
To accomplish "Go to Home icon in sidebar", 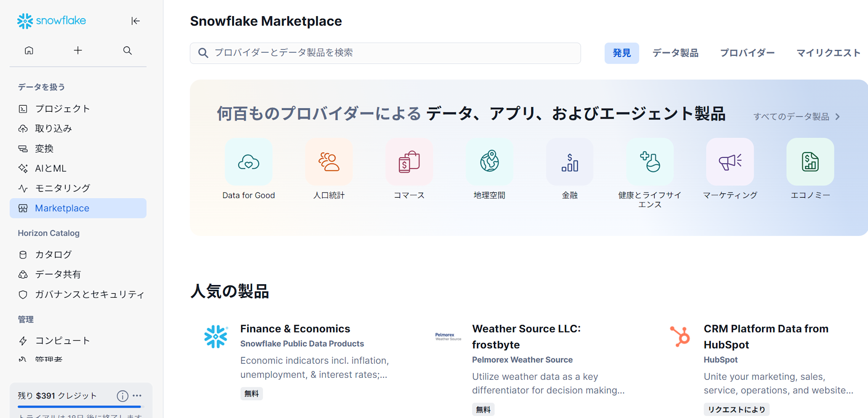I will coord(29,50).
